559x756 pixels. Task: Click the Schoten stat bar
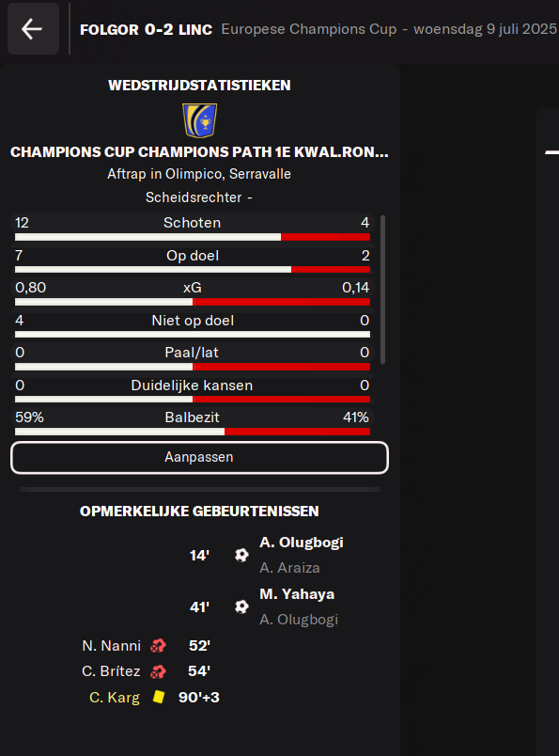pyautogui.click(x=193, y=237)
